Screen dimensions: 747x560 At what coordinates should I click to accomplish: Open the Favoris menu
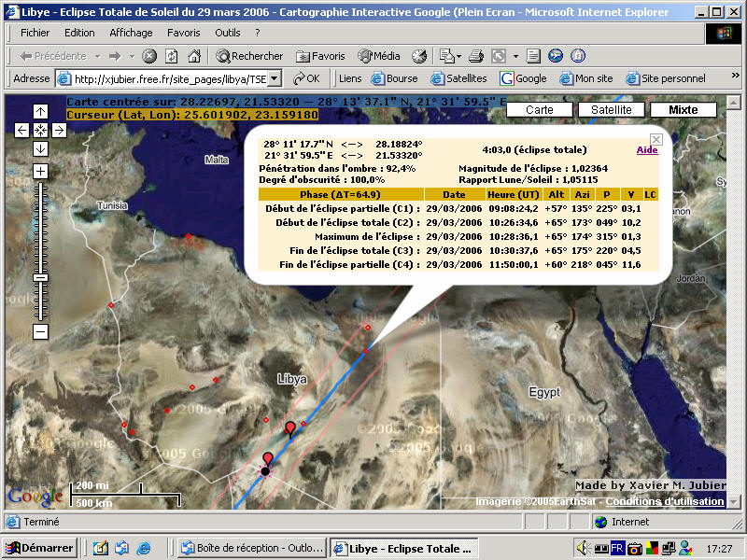pos(183,33)
